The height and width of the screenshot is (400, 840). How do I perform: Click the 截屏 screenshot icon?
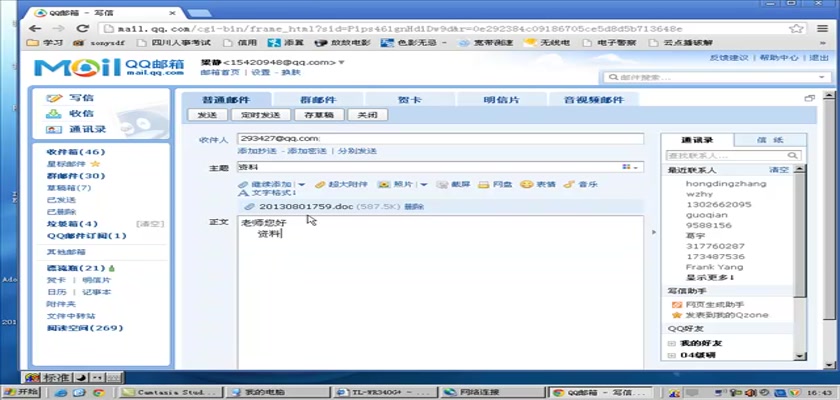tap(442, 184)
